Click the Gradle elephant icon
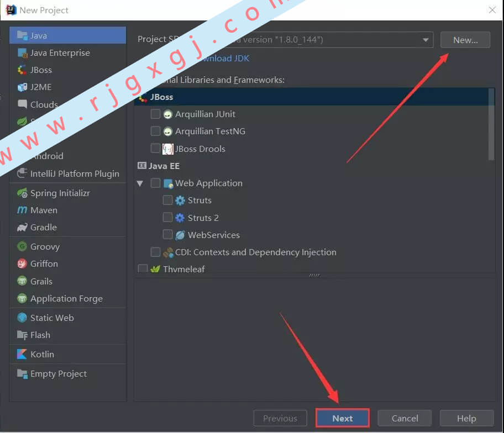This screenshot has width=504, height=433. click(22, 228)
